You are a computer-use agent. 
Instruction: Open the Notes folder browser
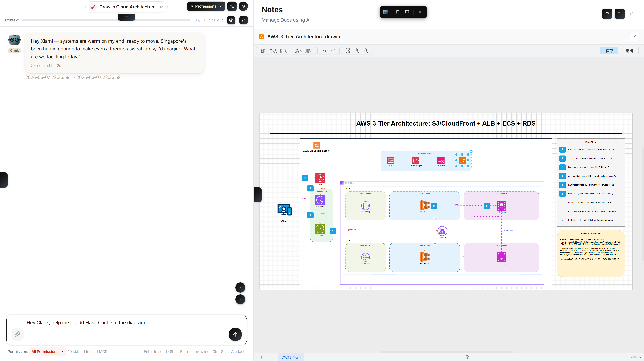[x=620, y=14]
